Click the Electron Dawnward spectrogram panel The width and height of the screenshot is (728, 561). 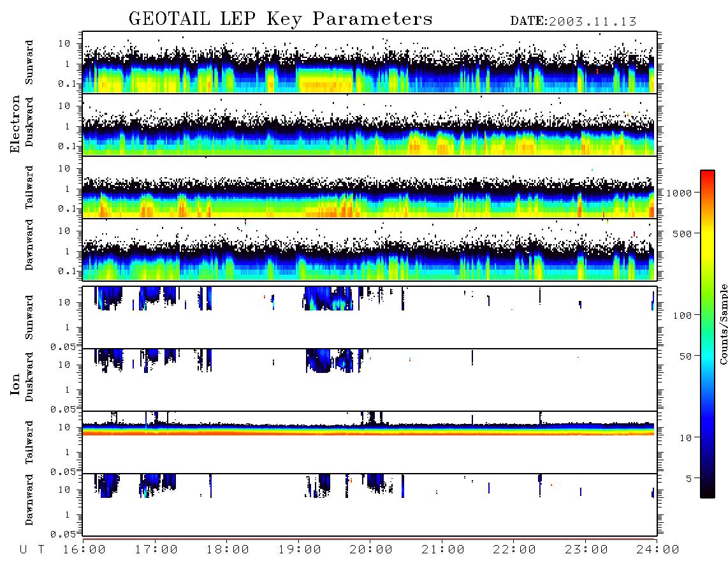pyautogui.click(x=370, y=250)
